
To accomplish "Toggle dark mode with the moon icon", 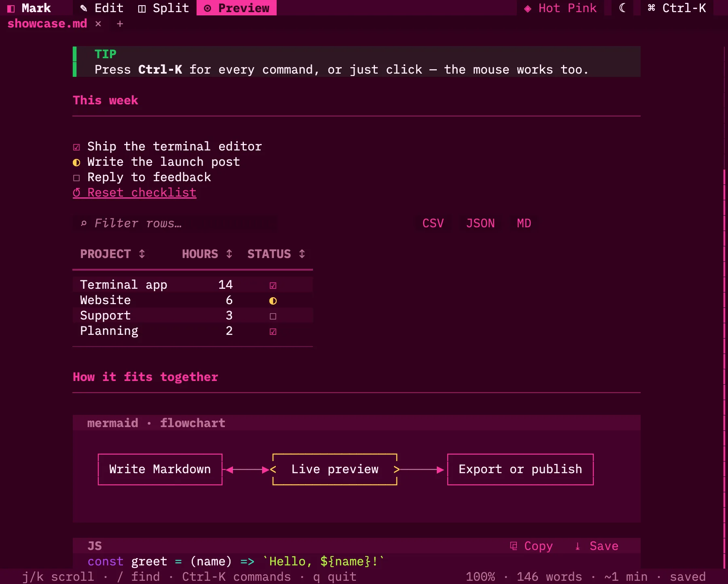I will tap(622, 8).
